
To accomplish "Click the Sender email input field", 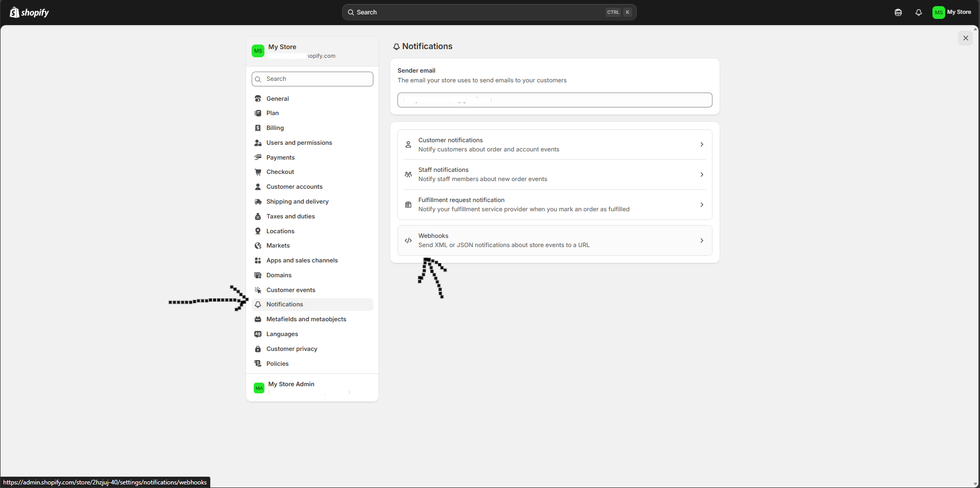I will tap(555, 100).
